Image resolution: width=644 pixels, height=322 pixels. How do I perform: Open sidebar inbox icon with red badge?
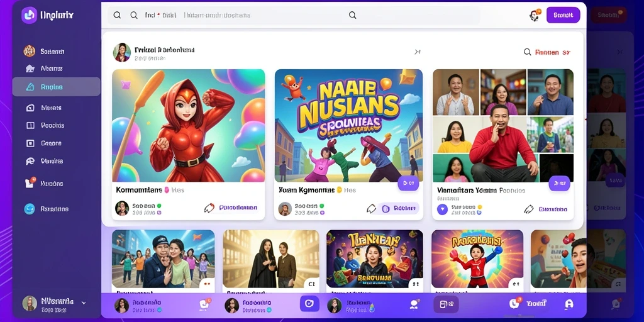tap(30, 183)
